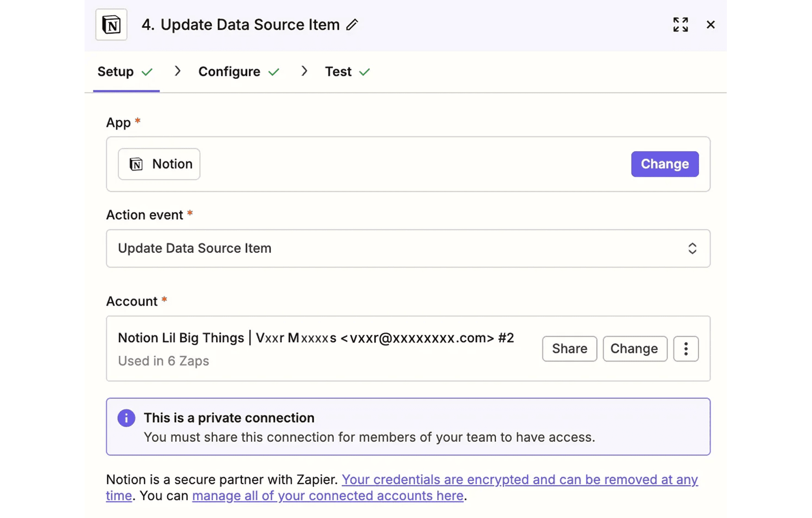Open manage all connected accounts link
The image size is (812, 518).
tap(328, 496)
